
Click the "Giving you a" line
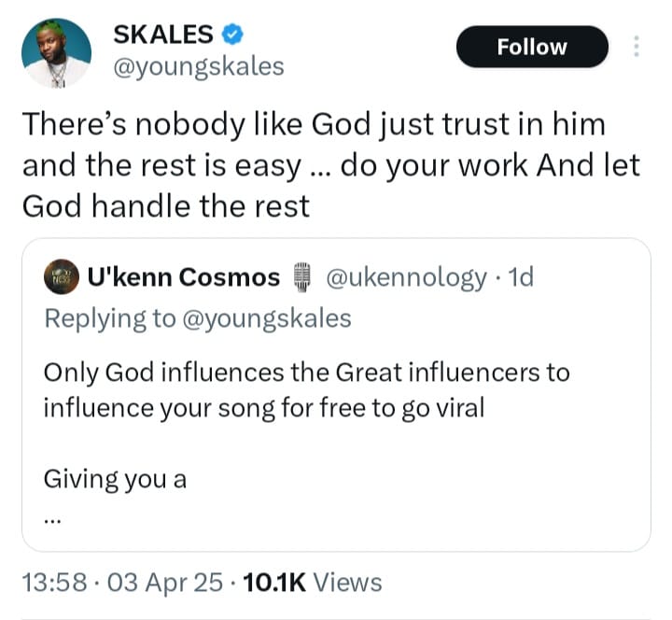[115, 479]
